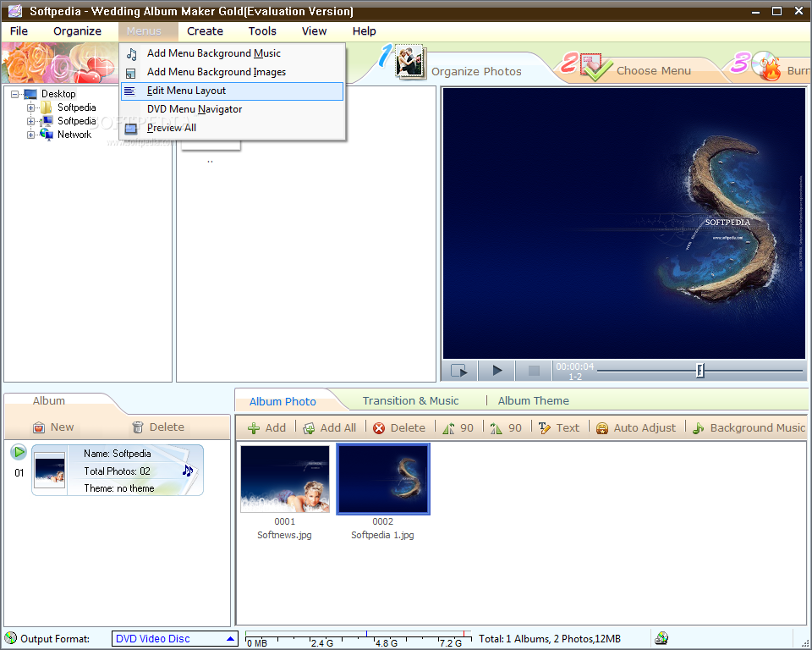Click the green play icon beside album 01
Viewport: 812px width, 650px height.
(19, 452)
